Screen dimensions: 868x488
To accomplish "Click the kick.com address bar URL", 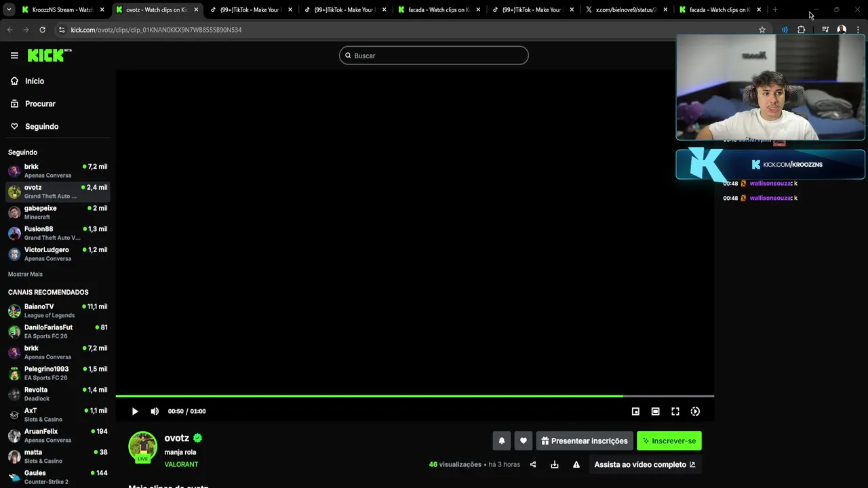I will point(156,30).
